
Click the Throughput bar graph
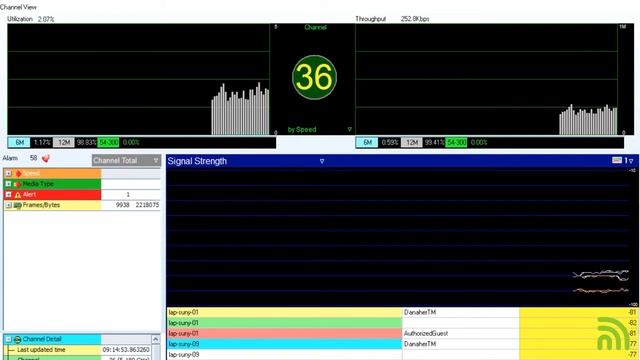click(487, 79)
